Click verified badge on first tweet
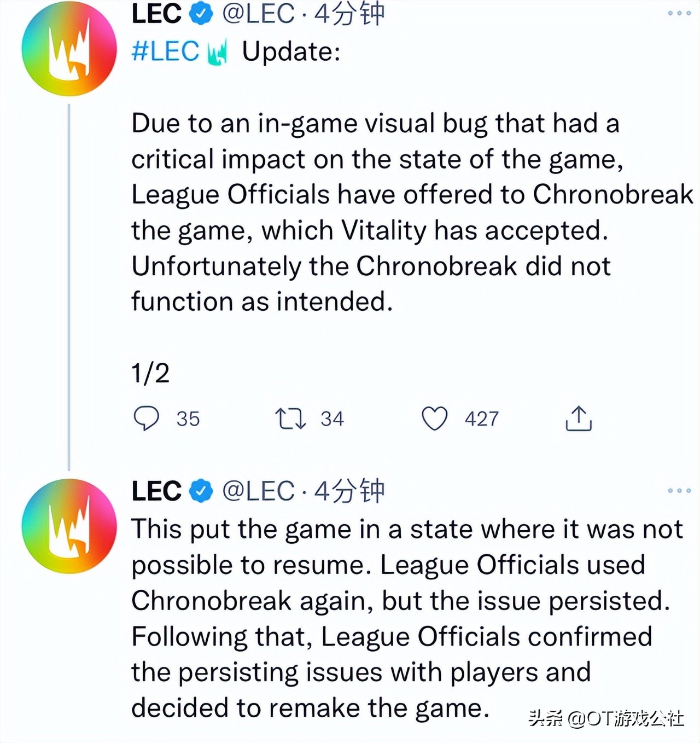700x743 pixels. 201,14
